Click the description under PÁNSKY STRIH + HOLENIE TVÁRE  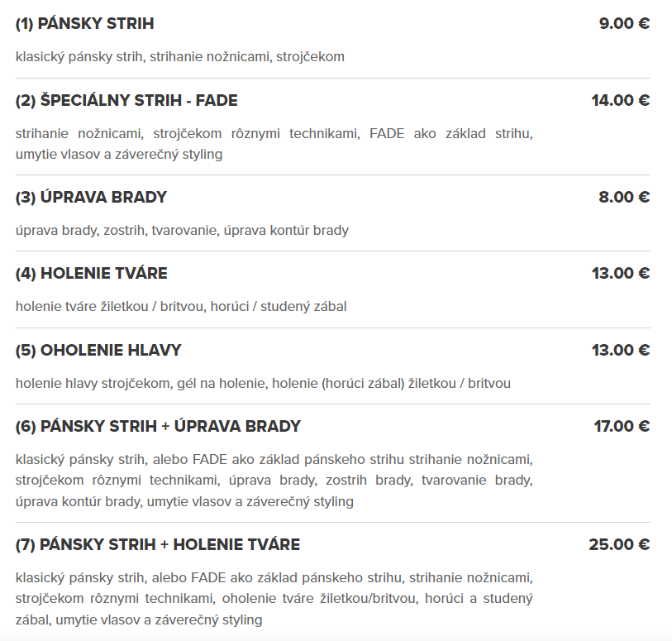click(274, 598)
